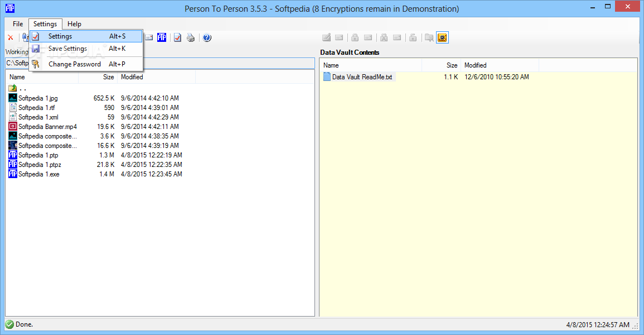Image resolution: width=644 pixels, height=335 pixels.
Task: Click the vault toolbar envelope icon next to the pencil
Action: pyautogui.click(x=339, y=37)
